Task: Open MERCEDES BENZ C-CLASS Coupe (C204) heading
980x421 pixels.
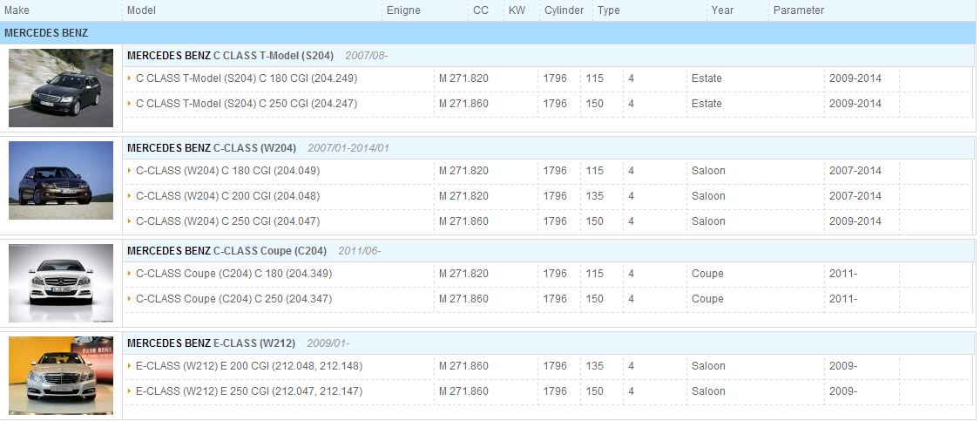Action: coord(226,251)
